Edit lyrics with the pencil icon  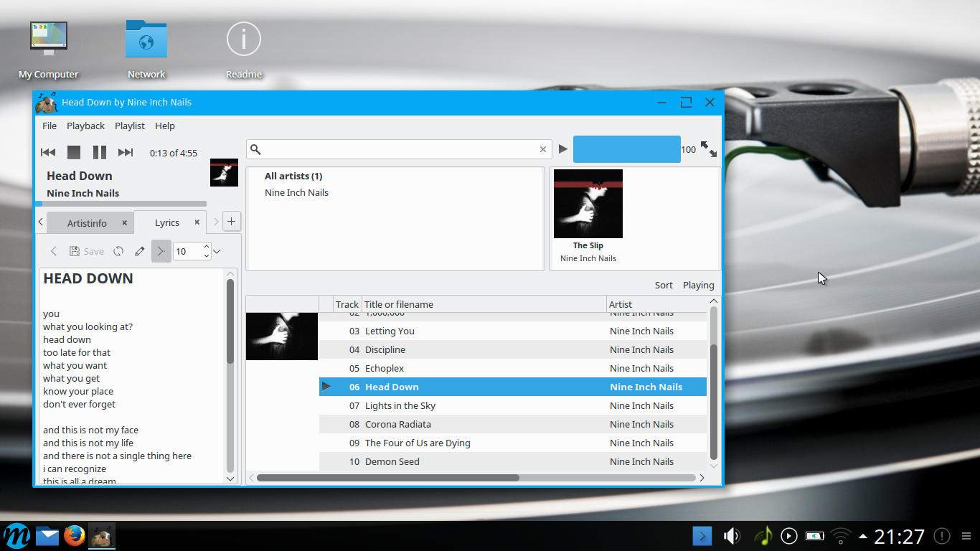(x=140, y=251)
